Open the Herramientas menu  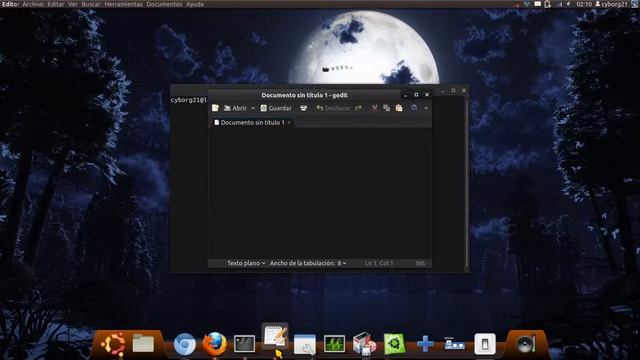click(123, 4)
